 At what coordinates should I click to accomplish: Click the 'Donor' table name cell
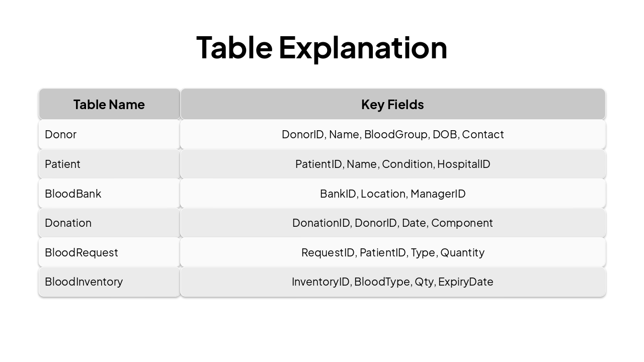pos(109,134)
